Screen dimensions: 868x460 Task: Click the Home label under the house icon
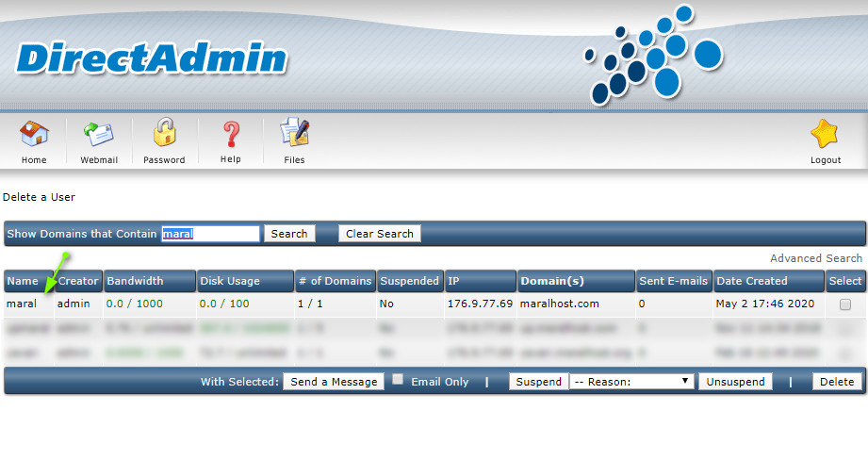pos(34,159)
